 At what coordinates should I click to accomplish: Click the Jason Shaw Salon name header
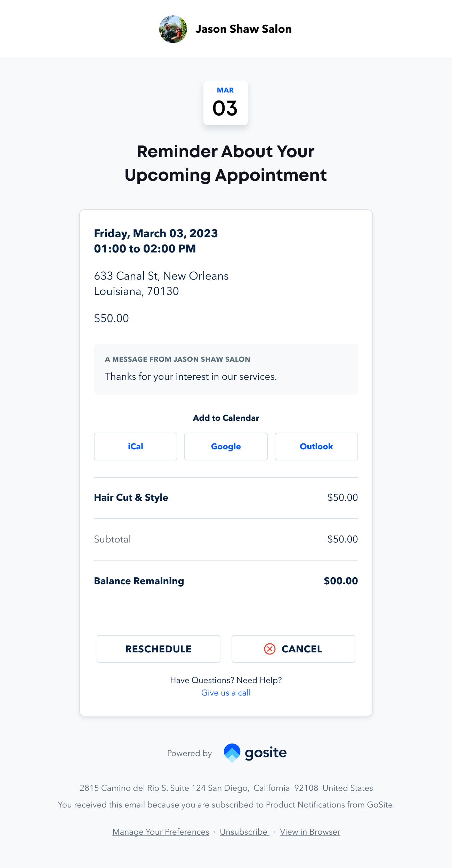[x=243, y=29]
